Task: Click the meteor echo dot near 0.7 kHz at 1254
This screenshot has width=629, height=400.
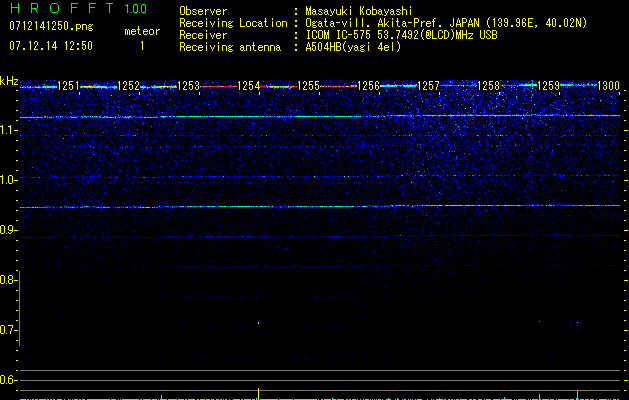Action: tap(258, 323)
